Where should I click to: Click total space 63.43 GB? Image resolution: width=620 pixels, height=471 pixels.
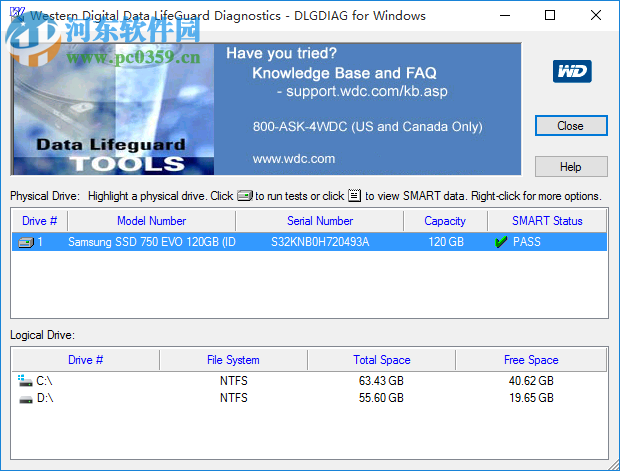click(381, 381)
